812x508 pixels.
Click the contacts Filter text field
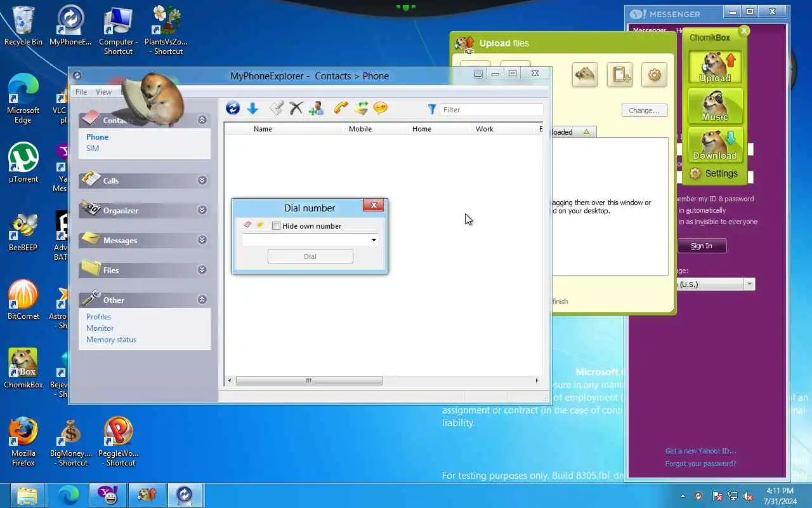tap(492, 109)
